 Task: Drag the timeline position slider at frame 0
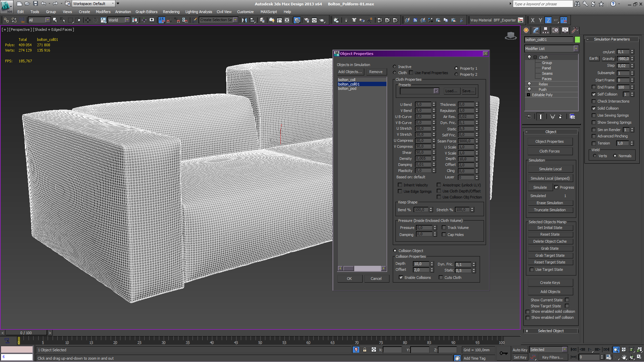pyautogui.click(x=18, y=340)
